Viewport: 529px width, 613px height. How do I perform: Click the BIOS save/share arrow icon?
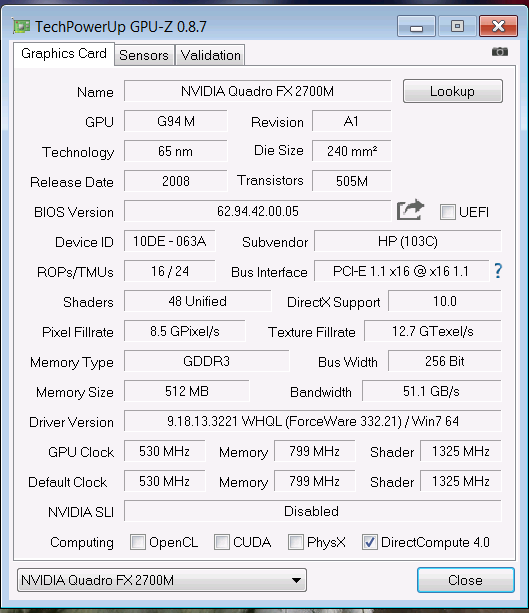410,210
